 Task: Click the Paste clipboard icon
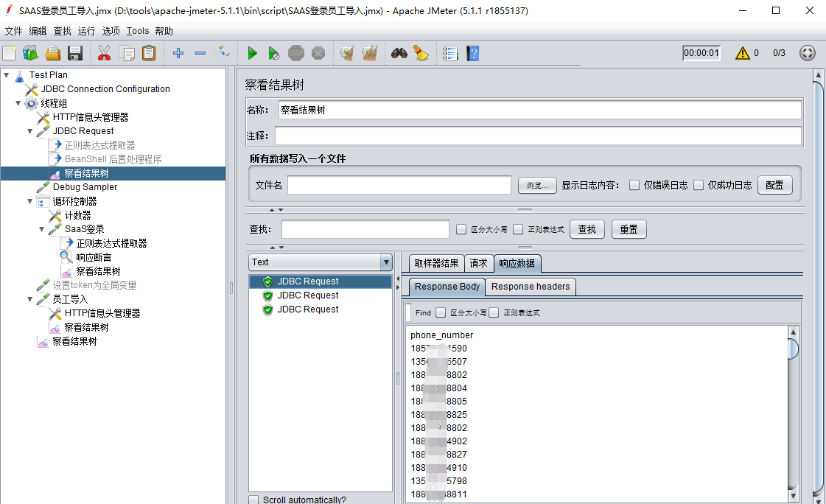coord(149,53)
